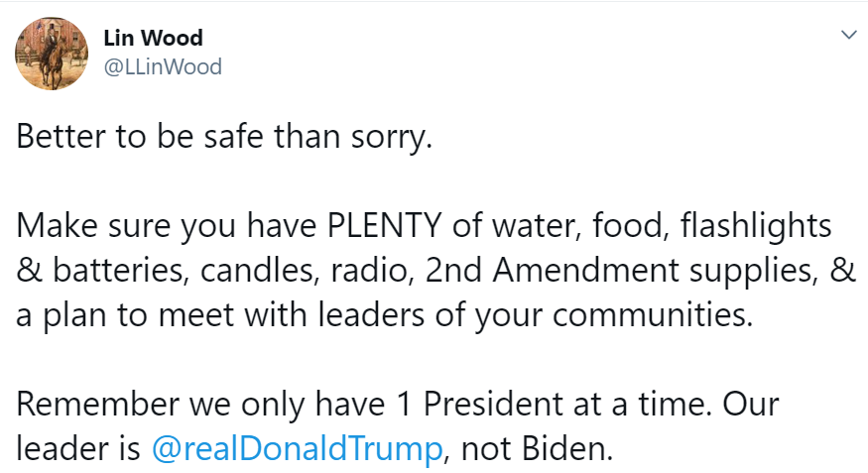Viewport: 868px width, 473px height.
Task: Open the @realDonaldTrump mention link
Action: pyautogui.click(x=297, y=449)
